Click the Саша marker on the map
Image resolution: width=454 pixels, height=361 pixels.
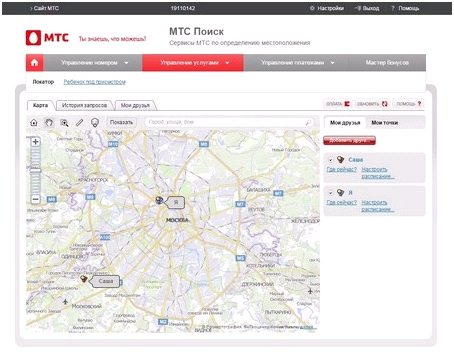click(84, 279)
